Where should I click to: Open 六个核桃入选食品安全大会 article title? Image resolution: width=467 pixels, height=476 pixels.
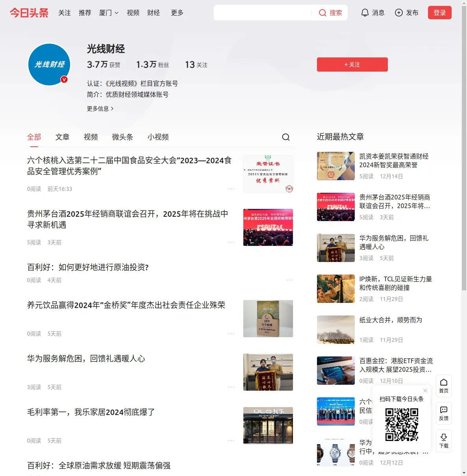[x=129, y=166]
